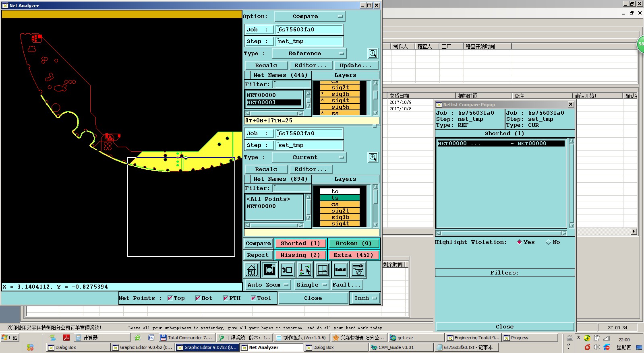This screenshot has width=644, height=353.
Task: Open the Reference type dropdown
Action: click(309, 54)
